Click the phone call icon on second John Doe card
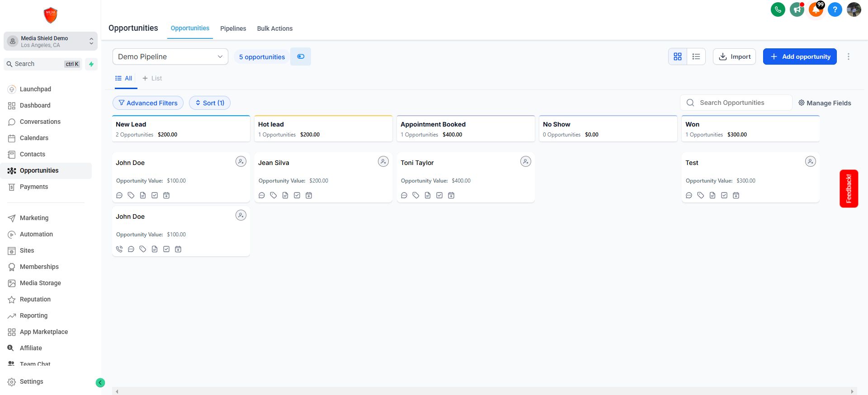 [119, 249]
